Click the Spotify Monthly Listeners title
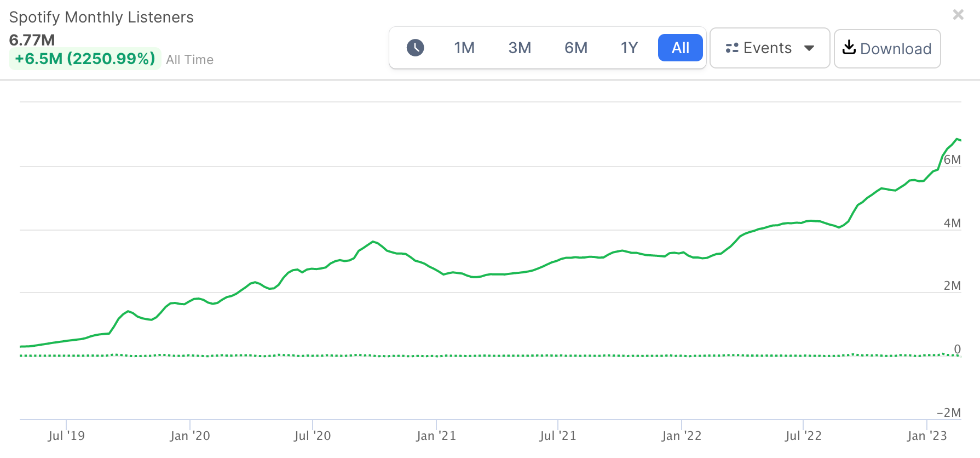This screenshot has height=458, width=980. point(101,18)
